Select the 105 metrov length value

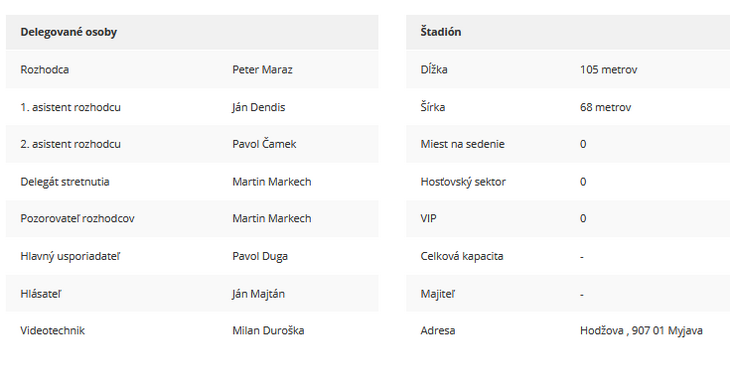click(608, 69)
